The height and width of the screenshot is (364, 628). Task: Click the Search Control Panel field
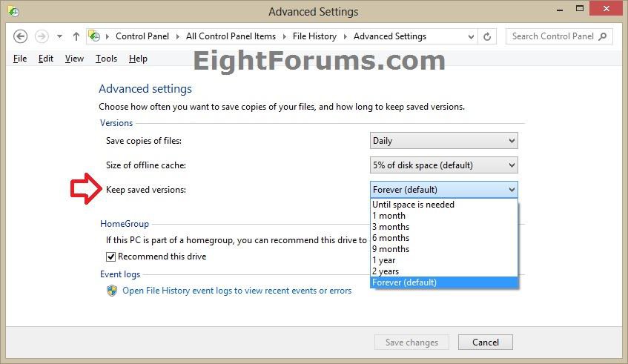(x=559, y=36)
